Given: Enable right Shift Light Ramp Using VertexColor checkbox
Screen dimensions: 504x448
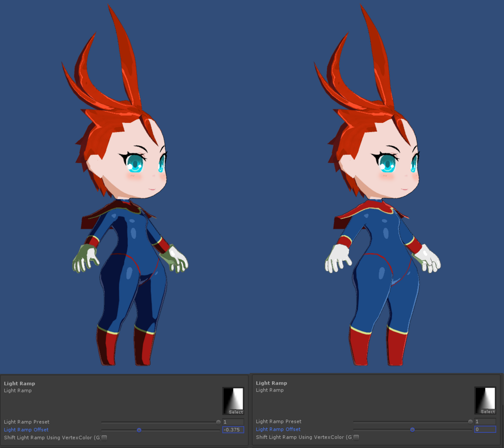Looking at the screenshot, I should [x=356, y=437].
